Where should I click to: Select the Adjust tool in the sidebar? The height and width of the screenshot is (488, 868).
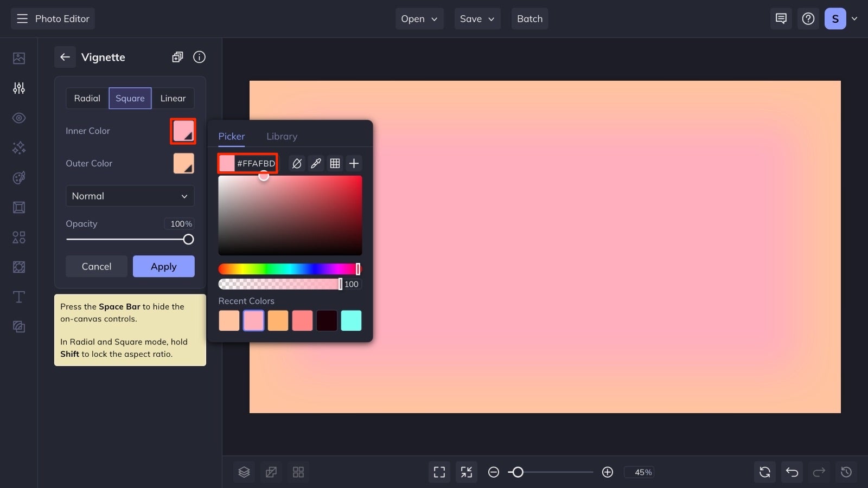pyautogui.click(x=18, y=88)
